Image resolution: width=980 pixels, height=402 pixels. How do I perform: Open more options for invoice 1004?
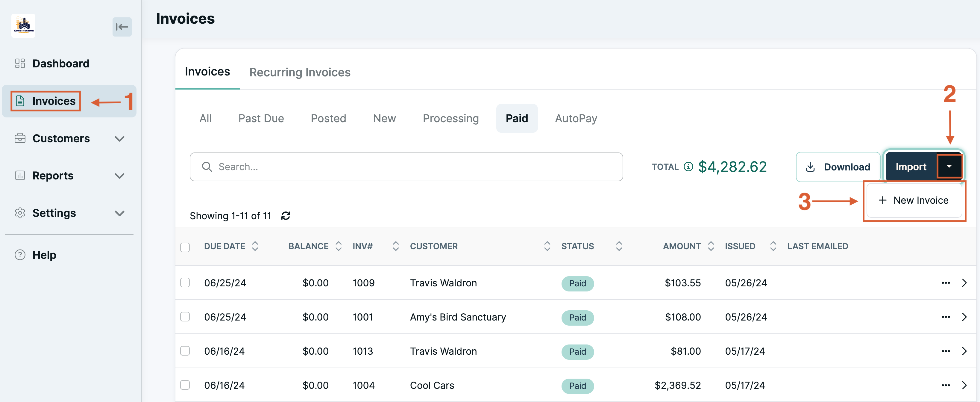point(946,385)
